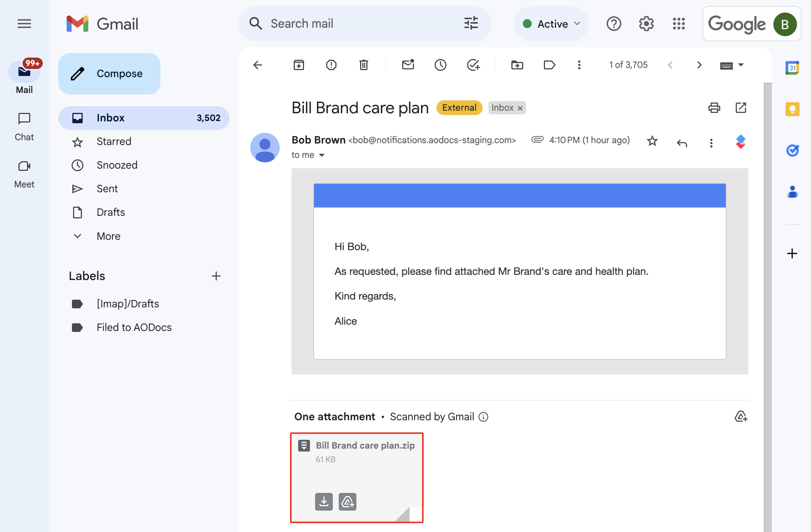Show search options filter icon

pos(471,23)
